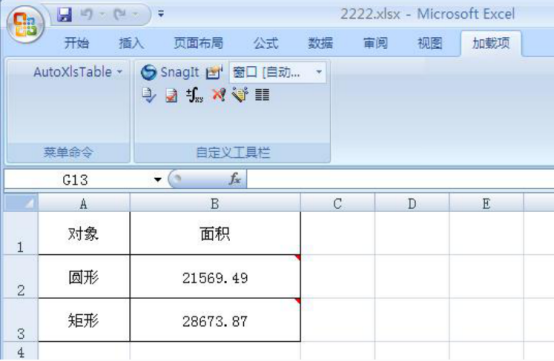Click the integral formula icon in custom toolbar

[x=194, y=95]
